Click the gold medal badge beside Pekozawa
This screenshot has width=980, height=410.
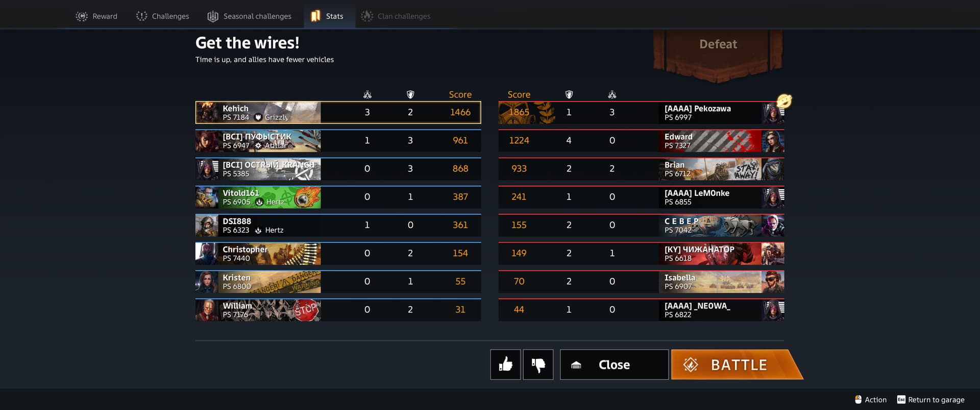pos(784,101)
